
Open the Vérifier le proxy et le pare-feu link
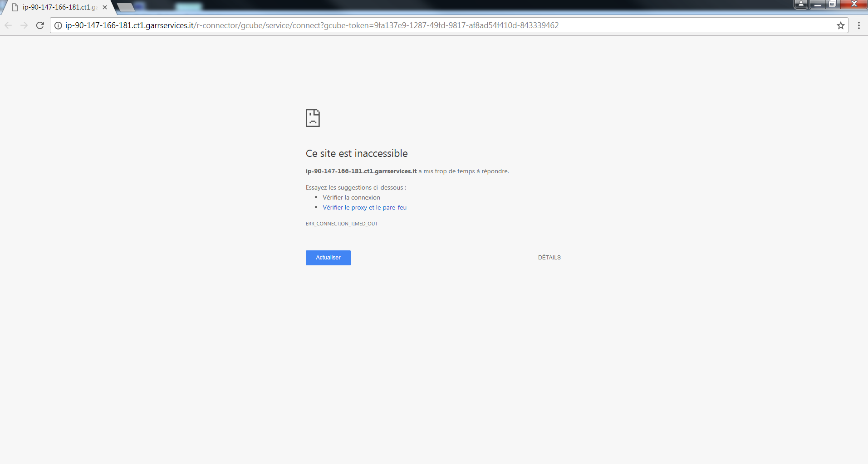364,207
